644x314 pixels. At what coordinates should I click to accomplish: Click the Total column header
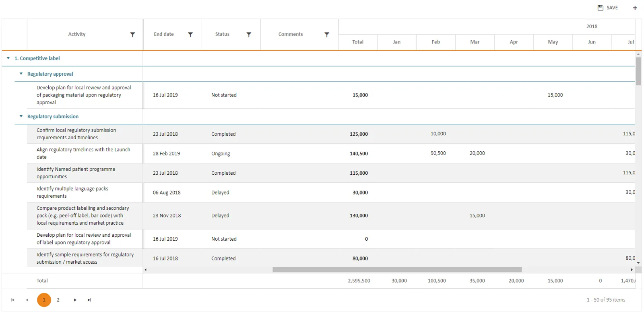click(358, 42)
